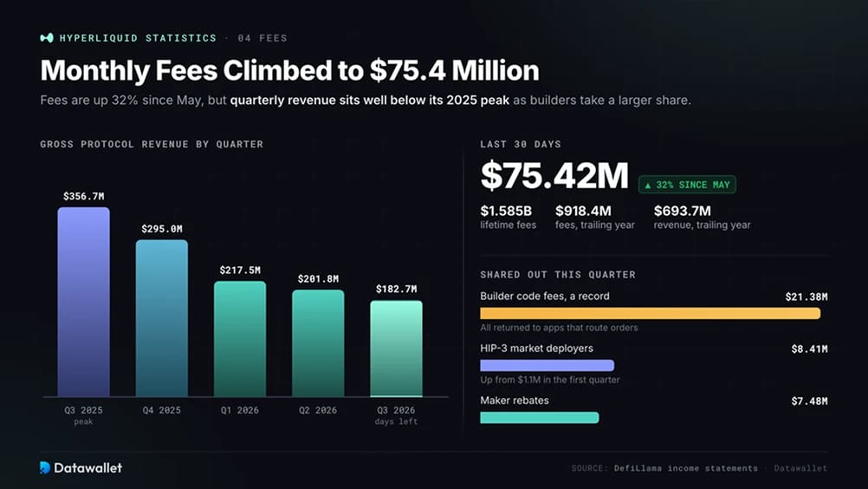Screen dimensions: 868x489
Task: Click the '$201.8M' bar label
Action: (318, 278)
